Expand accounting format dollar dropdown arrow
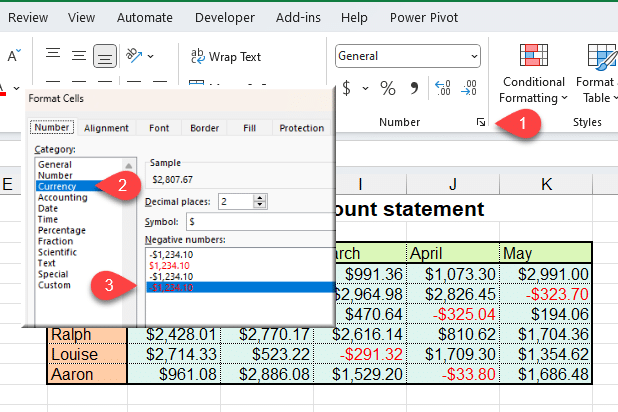The image size is (618, 412). [365, 88]
